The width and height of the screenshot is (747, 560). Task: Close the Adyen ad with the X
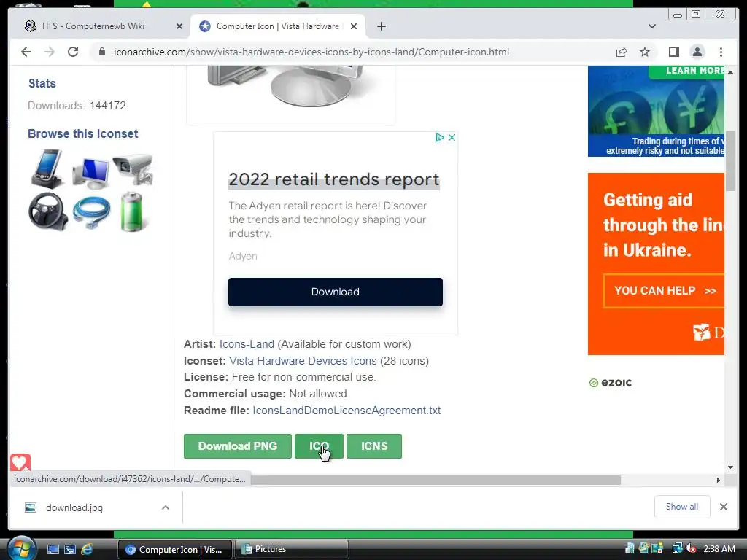tap(452, 138)
